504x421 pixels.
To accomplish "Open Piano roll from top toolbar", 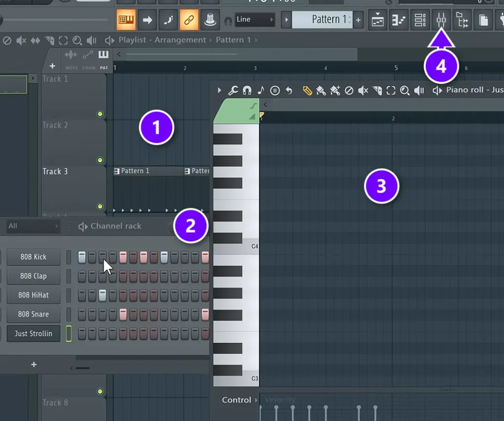I will (399, 20).
